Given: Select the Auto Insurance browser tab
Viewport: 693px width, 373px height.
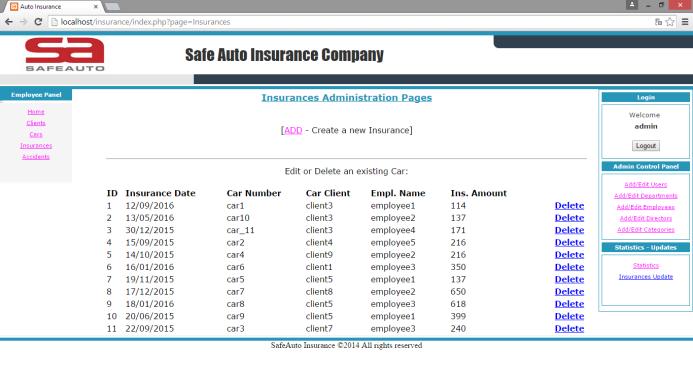Looking at the screenshot, I should click(53, 7).
